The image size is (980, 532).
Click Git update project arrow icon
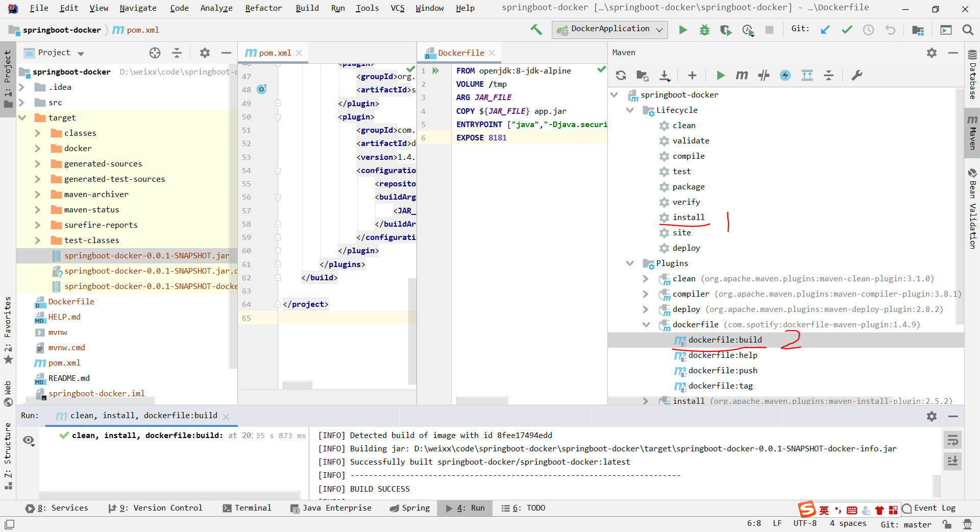(x=825, y=30)
